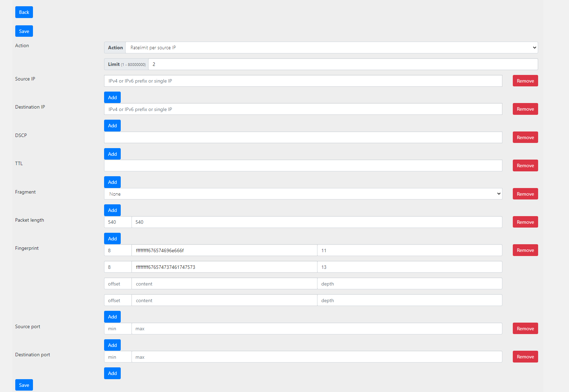Expand the Fragment dropdown showing None

pyautogui.click(x=303, y=194)
